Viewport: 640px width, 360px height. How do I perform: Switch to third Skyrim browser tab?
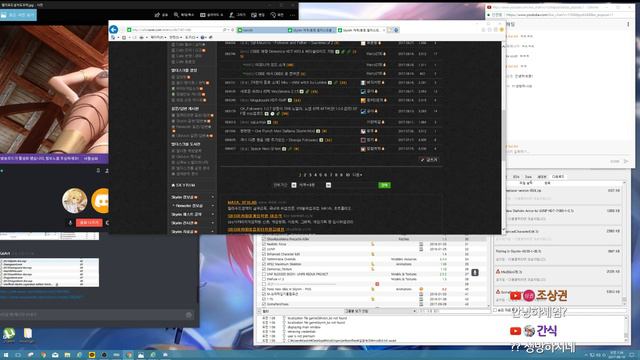361,30
